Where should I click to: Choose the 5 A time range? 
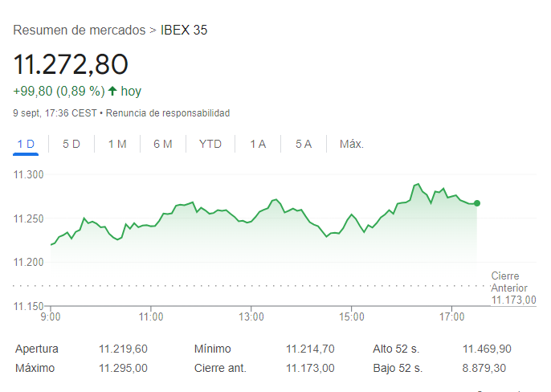(x=304, y=144)
